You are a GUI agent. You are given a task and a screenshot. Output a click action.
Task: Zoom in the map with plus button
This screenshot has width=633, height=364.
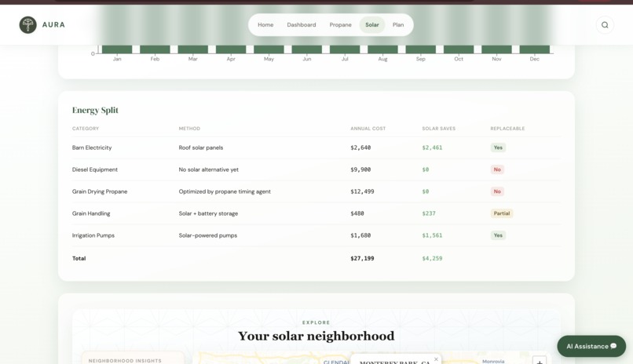[540, 361]
